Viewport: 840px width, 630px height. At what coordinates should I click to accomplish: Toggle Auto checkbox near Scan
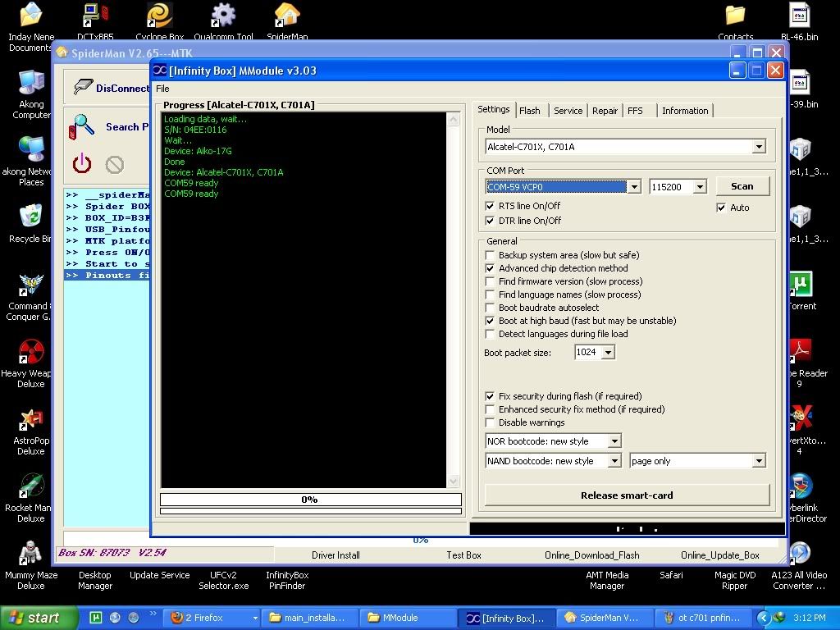(721, 208)
